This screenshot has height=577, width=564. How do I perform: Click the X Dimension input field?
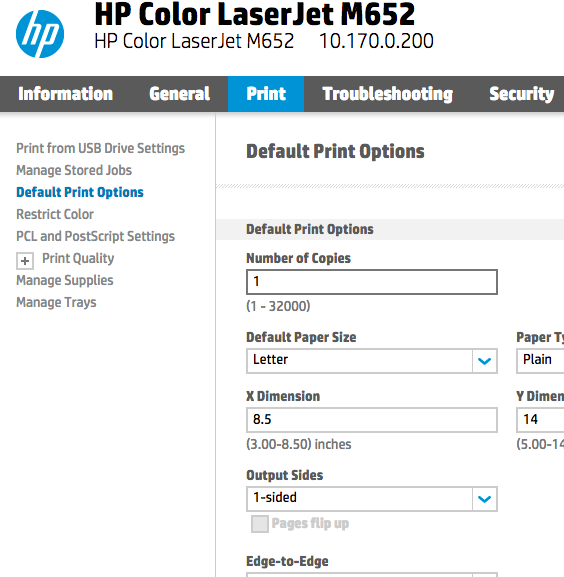tap(372, 420)
